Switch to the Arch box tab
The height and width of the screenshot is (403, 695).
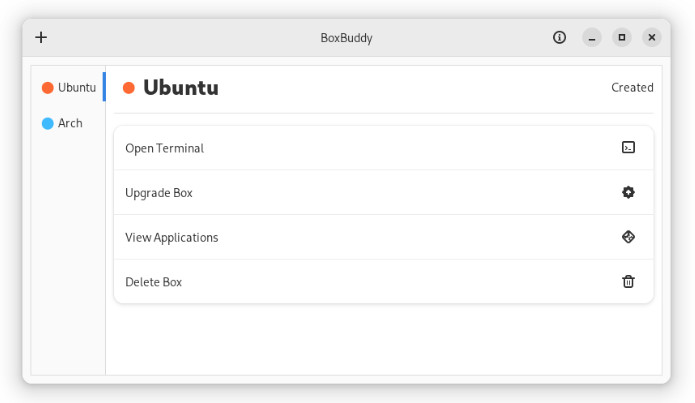[68, 123]
